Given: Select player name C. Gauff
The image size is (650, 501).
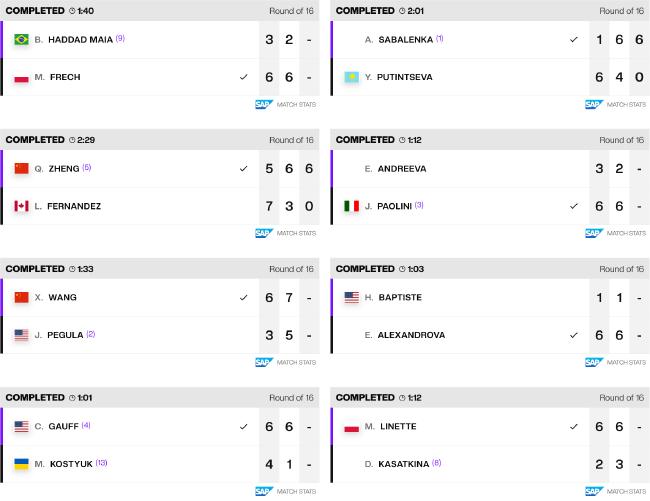Looking at the screenshot, I should pyautogui.click(x=57, y=426).
